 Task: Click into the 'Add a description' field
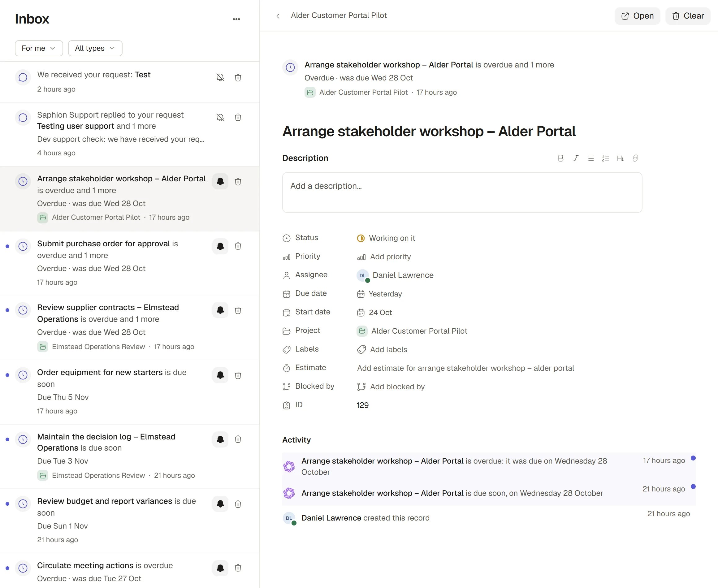(x=462, y=192)
